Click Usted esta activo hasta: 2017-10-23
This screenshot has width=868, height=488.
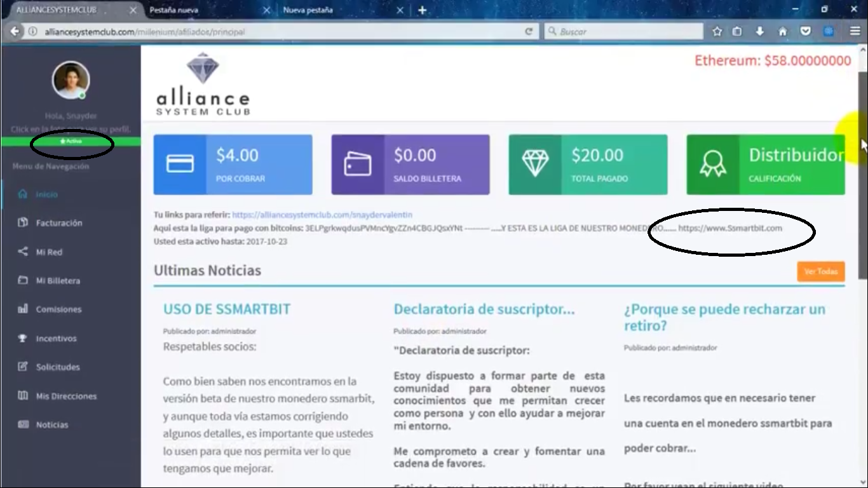[x=220, y=242]
